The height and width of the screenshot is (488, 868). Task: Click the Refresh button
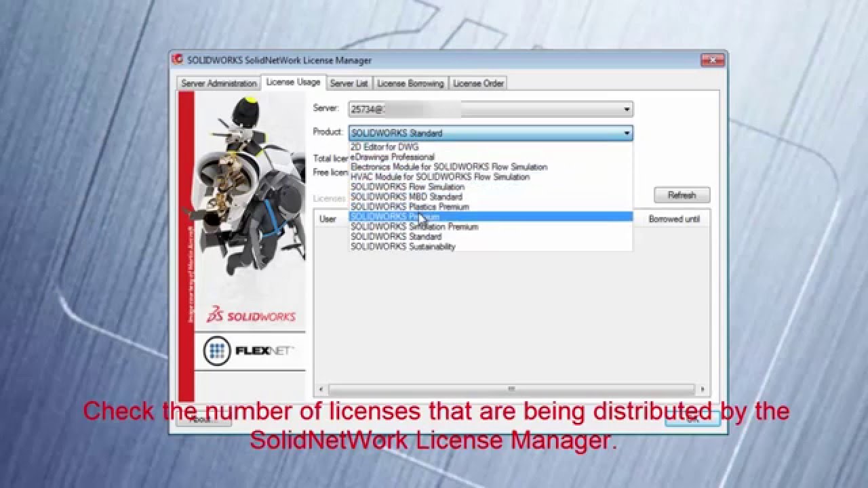[682, 195]
